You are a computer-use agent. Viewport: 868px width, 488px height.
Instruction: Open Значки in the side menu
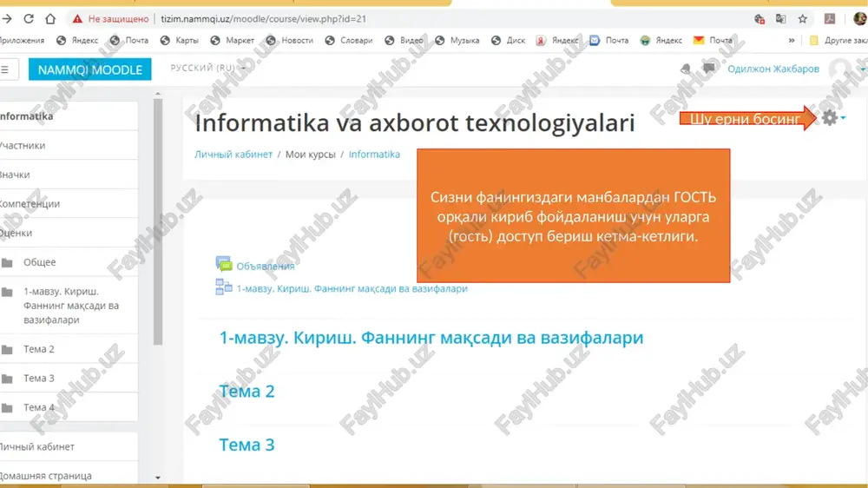click(x=69, y=175)
